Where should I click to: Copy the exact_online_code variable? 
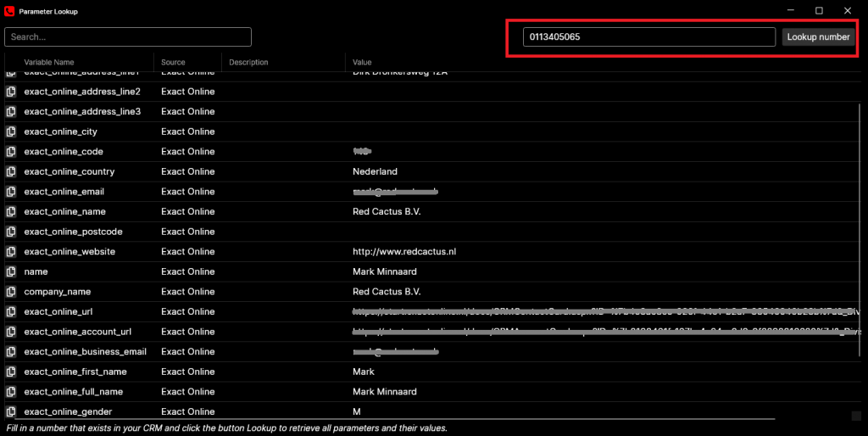[11, 151]
